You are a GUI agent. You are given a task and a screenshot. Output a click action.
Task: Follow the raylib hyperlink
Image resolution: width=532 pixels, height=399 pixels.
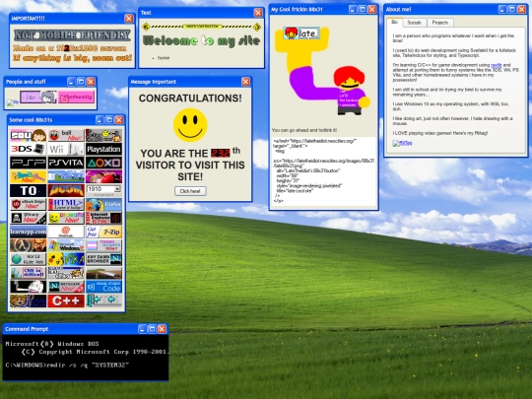pyautogui.click(x=496, y=65)
